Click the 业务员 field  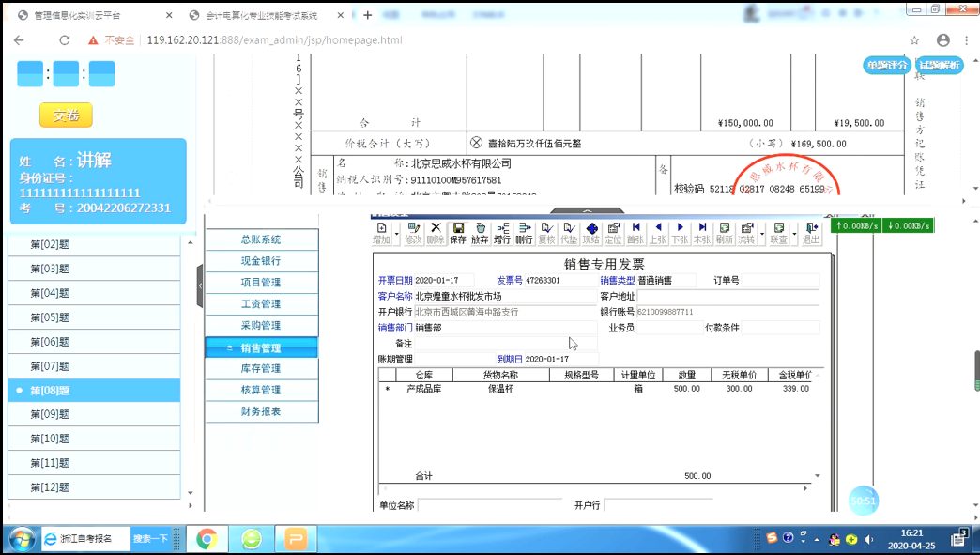tap(669, 328)
